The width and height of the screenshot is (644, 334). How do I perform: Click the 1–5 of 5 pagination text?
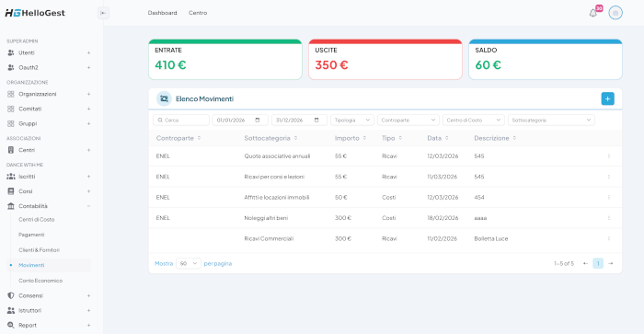563,263
